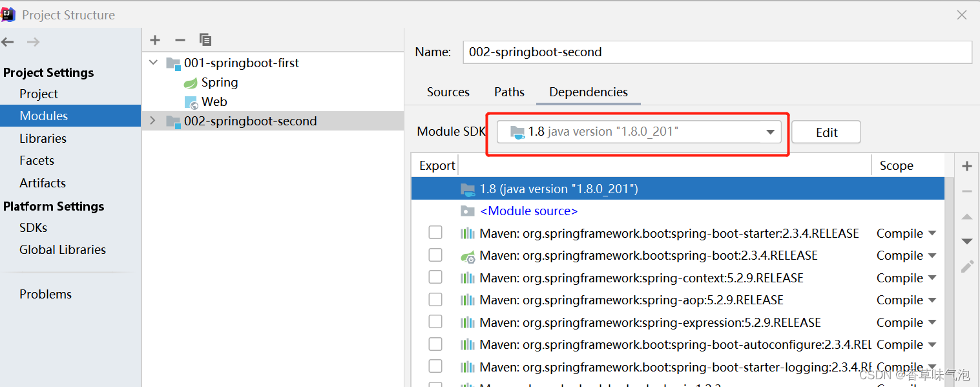Remove selected module with minus icon
The width and height of the screenshot is (980, 387).
pos(180,40)
